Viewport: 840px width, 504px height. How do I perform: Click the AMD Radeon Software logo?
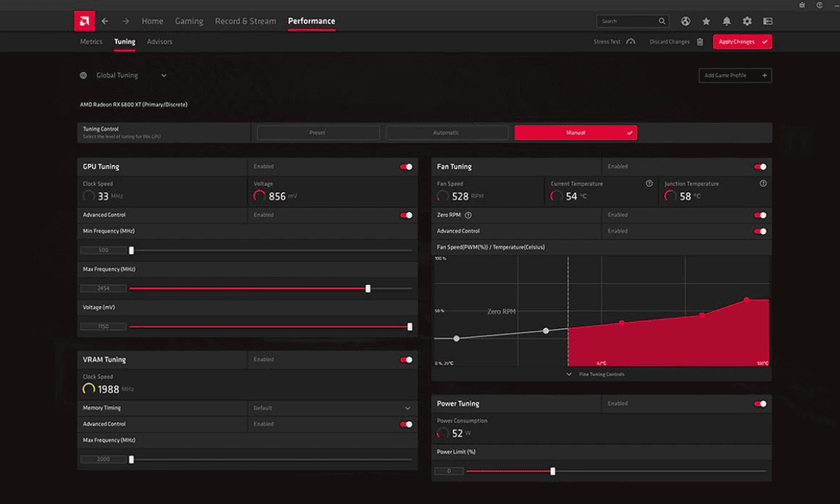pyautogui.click(x=84, y=21)
